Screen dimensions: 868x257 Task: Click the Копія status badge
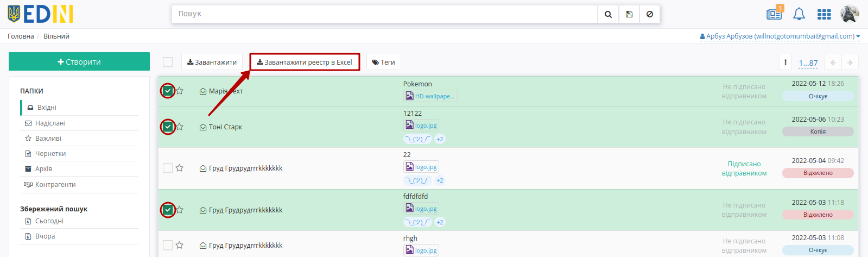point(818,131)
